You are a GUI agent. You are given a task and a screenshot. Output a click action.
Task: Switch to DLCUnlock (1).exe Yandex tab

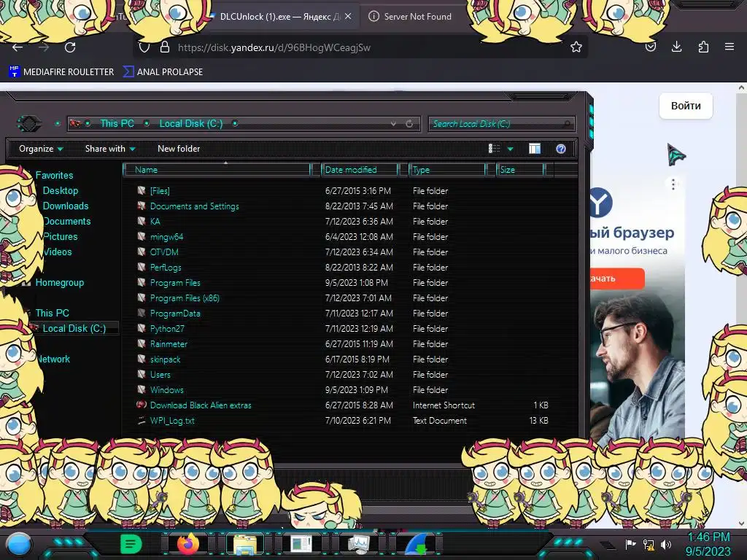click(280, 16)
